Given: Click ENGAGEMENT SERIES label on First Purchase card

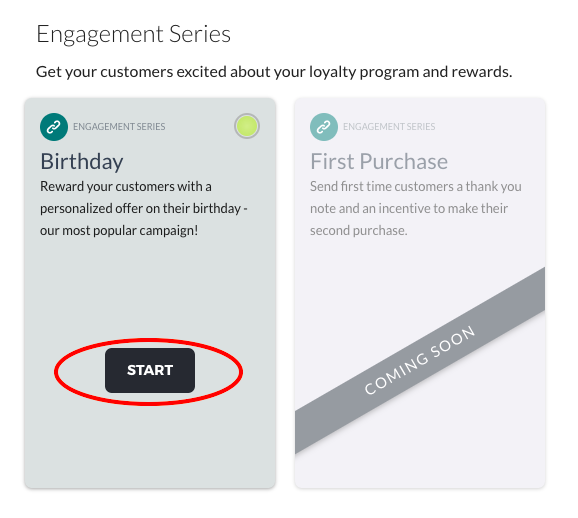Looking at the screenshot, I should pos(389,127).
